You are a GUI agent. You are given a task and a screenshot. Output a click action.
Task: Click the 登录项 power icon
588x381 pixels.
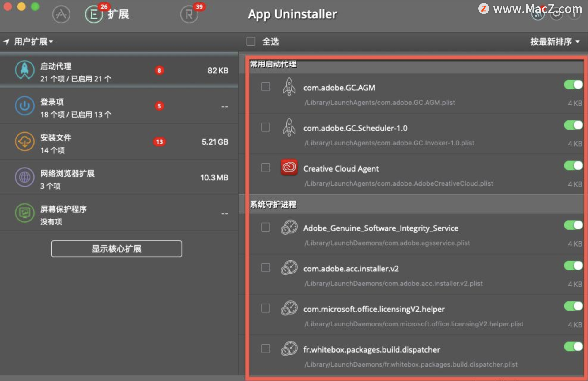pyautogui.click(x=24, y=106)
